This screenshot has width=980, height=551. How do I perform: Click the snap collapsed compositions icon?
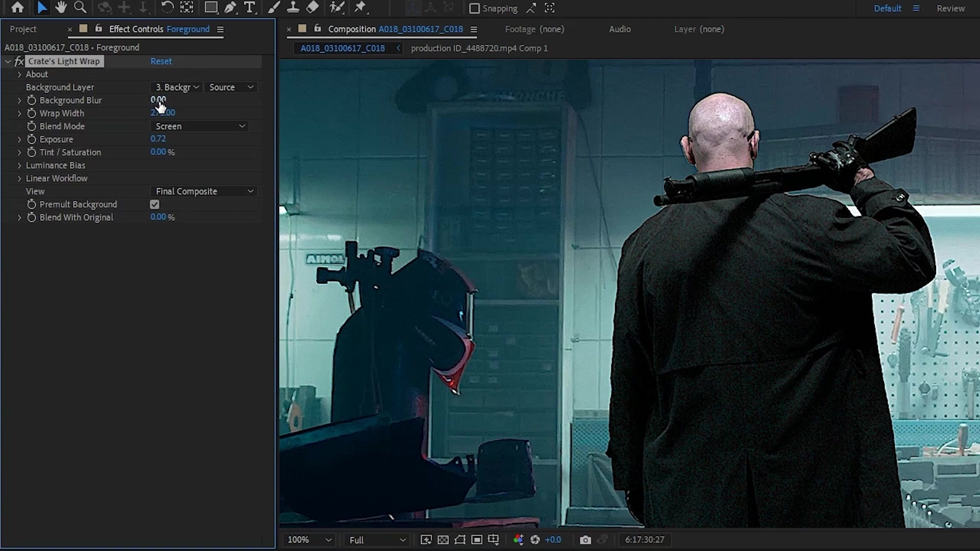[550, 8]
